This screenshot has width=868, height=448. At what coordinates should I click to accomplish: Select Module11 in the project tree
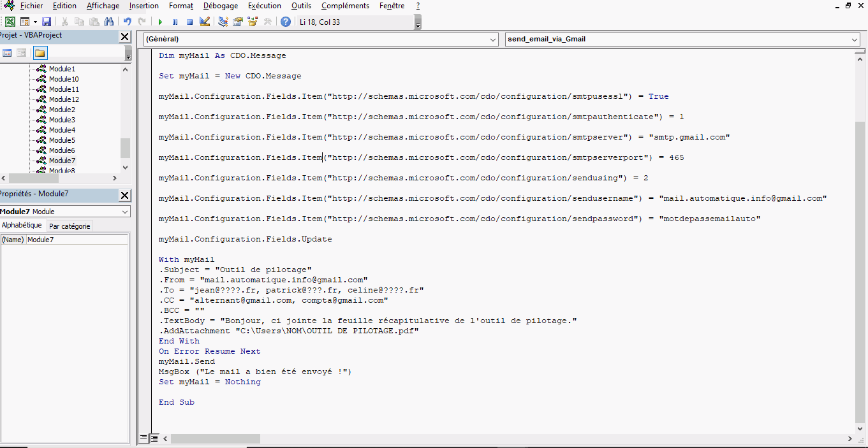(x=64, y=89)
